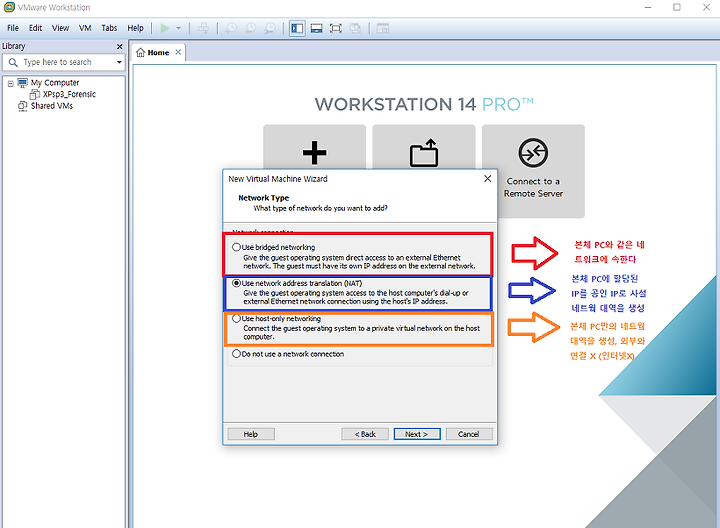Screen dimensions: 720x528
Task: Click the console view toolbar icon
Action: (382, 28)
